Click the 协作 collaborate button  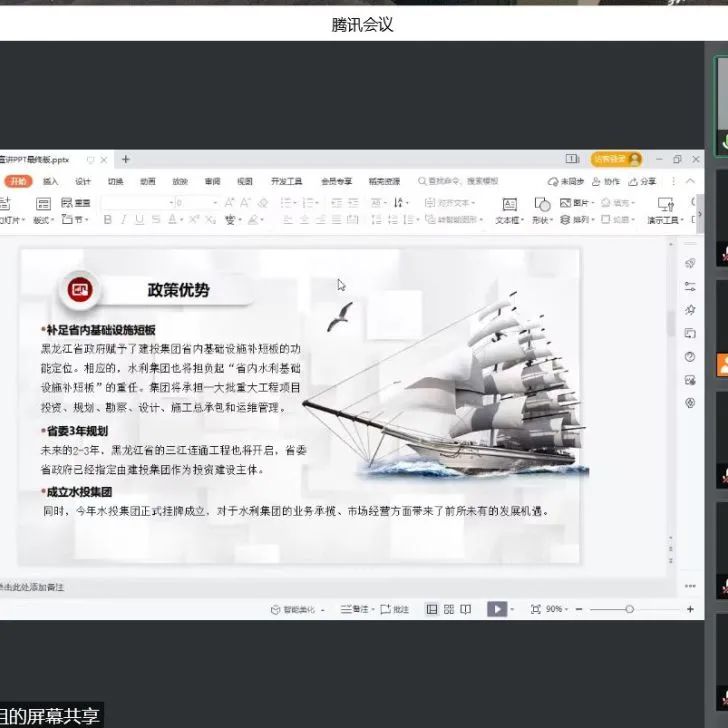tap(606, 182)
